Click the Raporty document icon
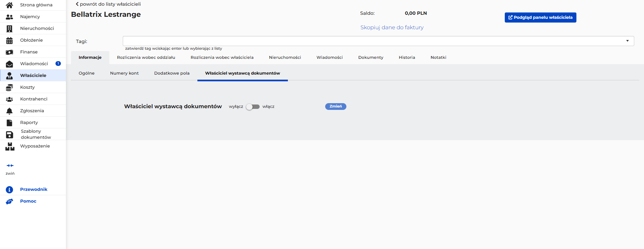The height and width of the screenshot is (249, 644). (9, 123)
